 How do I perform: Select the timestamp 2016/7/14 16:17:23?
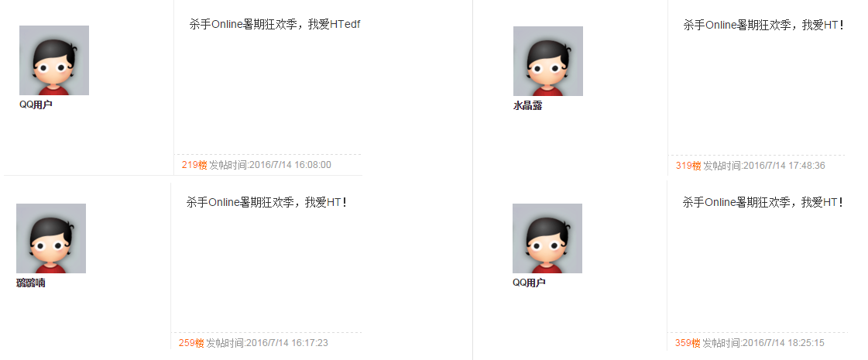[286, 343]
